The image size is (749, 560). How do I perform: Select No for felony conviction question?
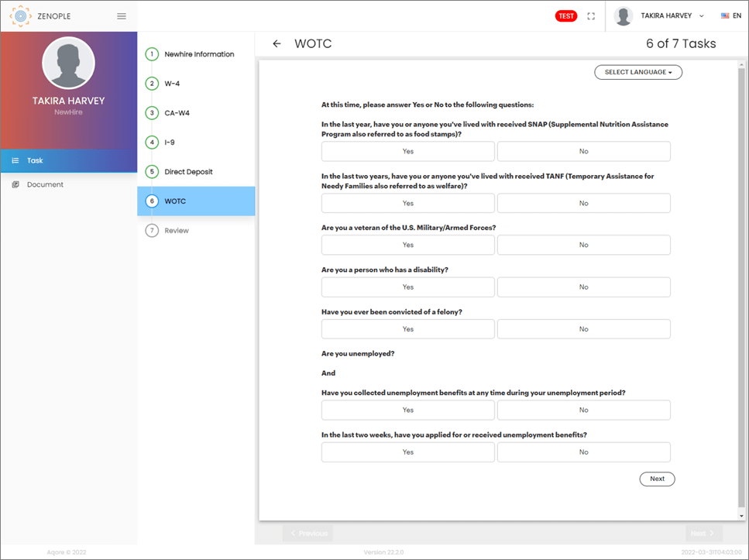(x=583, y=329)
